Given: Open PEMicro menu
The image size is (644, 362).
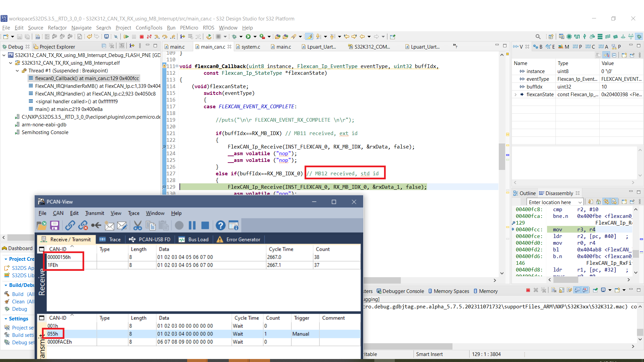Looking at the screenshot, I should 189,28.
